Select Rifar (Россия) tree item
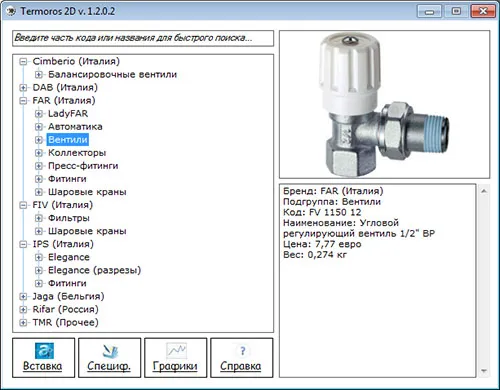Image resolution: width=500 pixels, height=390 pixels. 65,309
